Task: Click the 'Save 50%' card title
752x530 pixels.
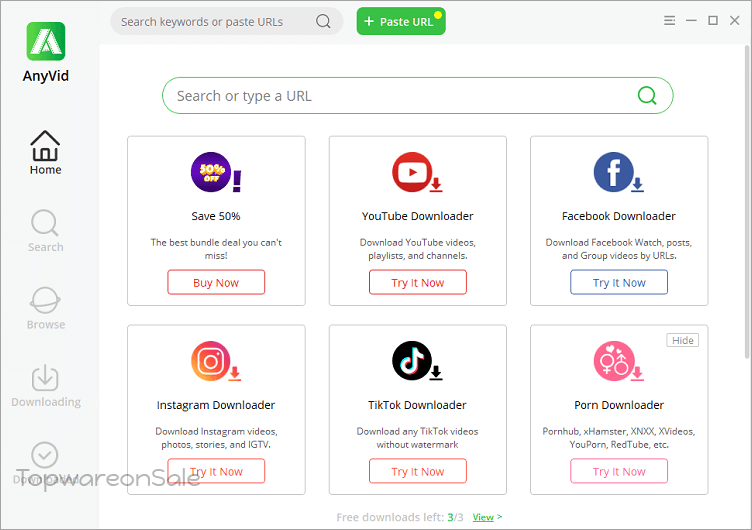Action: pos(216,216)
